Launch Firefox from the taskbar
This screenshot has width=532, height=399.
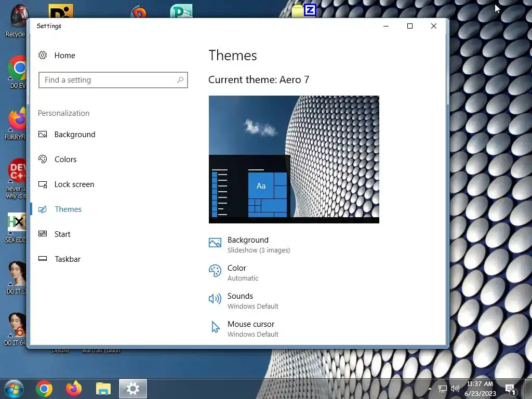tap(74, 389)
